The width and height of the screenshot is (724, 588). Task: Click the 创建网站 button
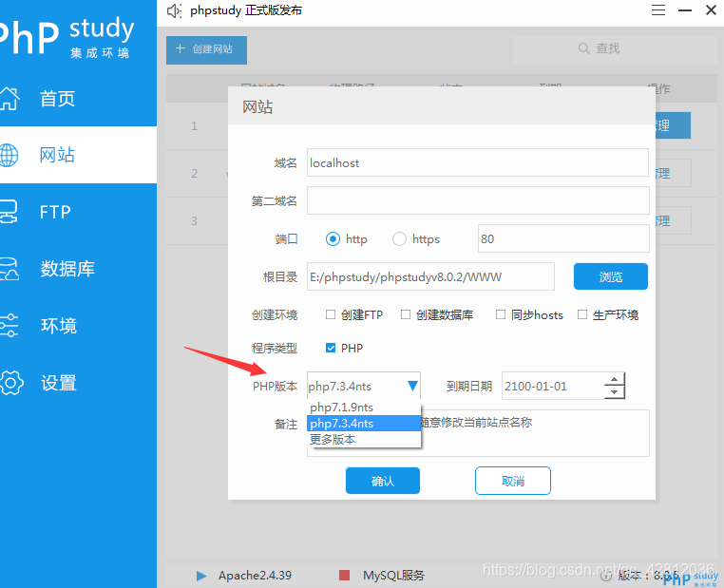pyautogui.click(x=206, y=49)
